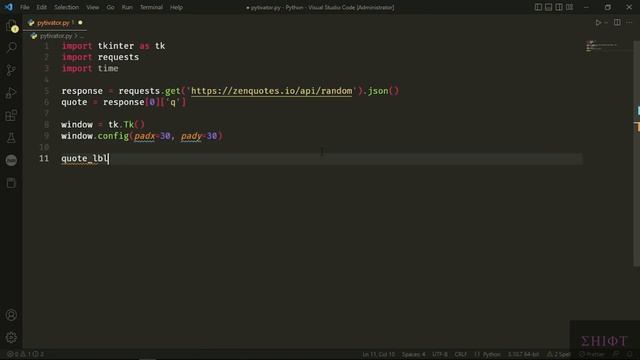Open the Testing flask view
The image size is (640, 360).
tap(11, 138)
